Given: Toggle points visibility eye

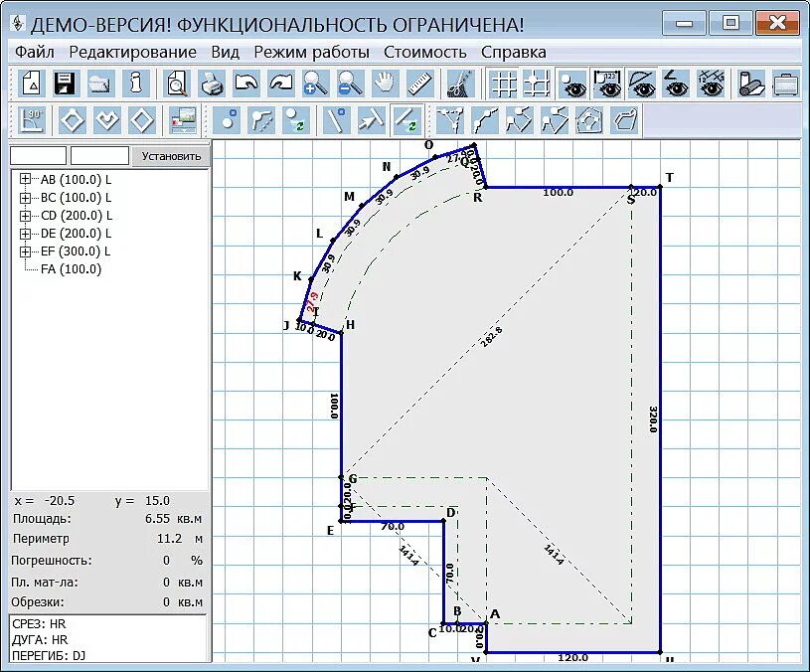Looking at the screenshot, I should coord(572,83).
